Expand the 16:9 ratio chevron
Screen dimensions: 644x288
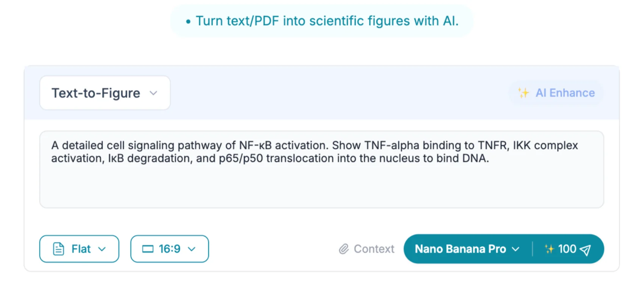pyautogui.click(x=192, y=249)
